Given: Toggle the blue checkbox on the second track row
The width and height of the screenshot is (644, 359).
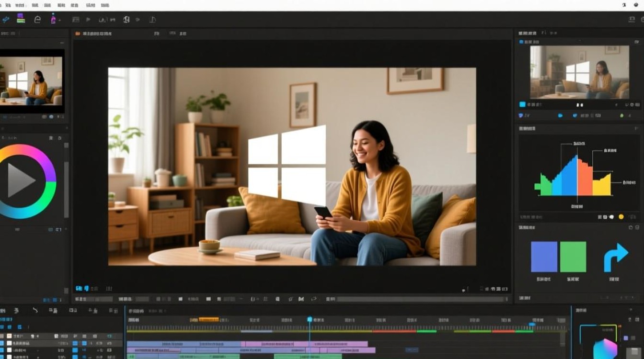Looking at the screenshot, I should tap(2, 343).
